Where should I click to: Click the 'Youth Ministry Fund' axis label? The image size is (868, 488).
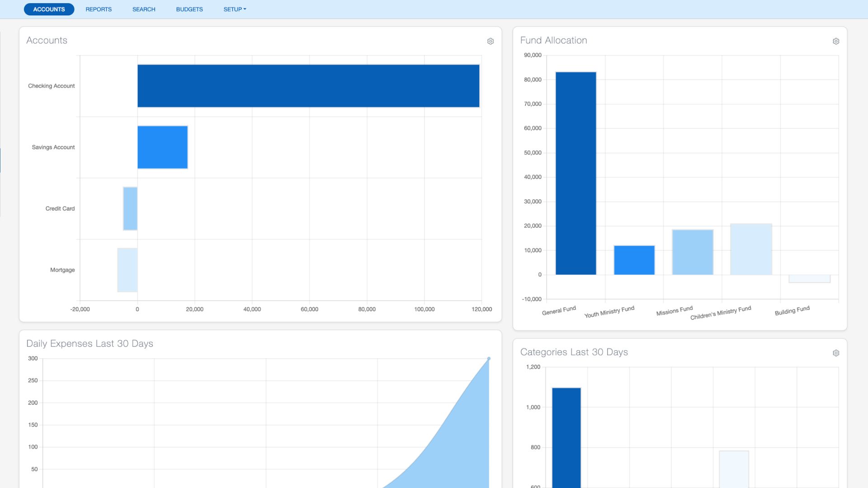tap(609, 312)
